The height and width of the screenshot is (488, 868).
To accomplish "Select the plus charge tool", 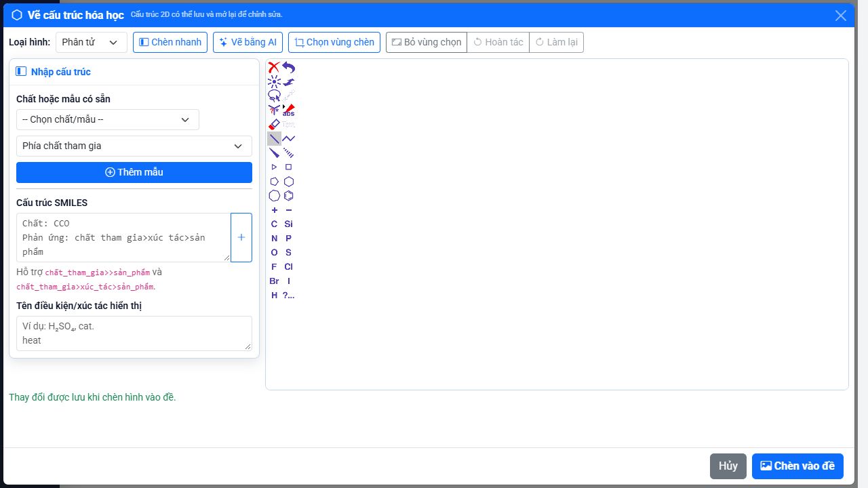I will pos(274,210).
